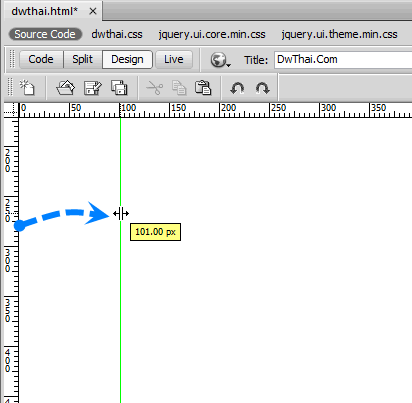The image size is (412, 403).
Task: Click the Title text field
Action: [343, 60]
